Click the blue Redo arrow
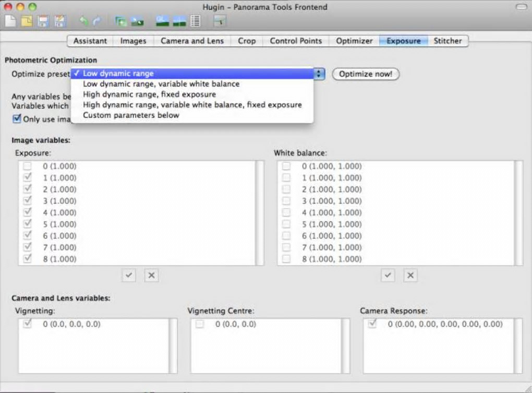 click(x=98, y=21)
